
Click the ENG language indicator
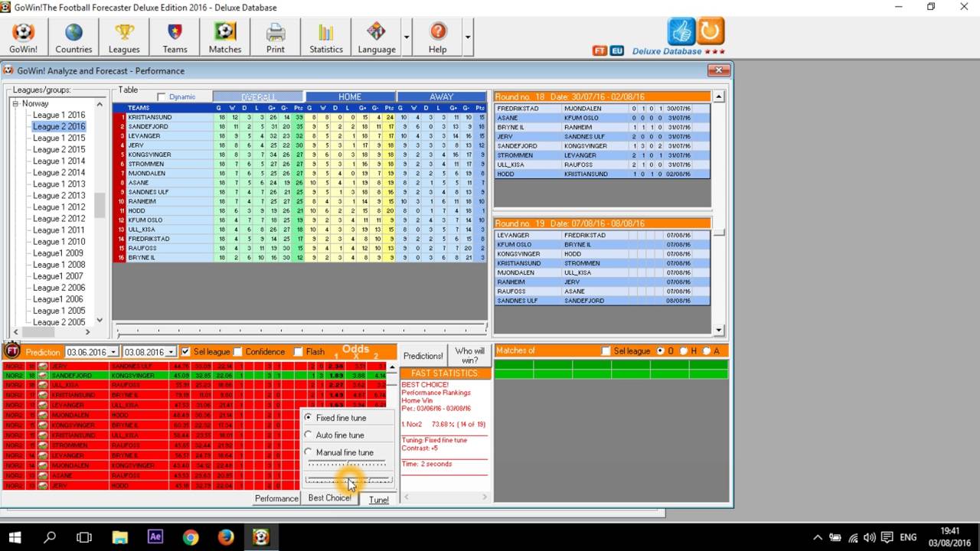[x=908, y=537]
